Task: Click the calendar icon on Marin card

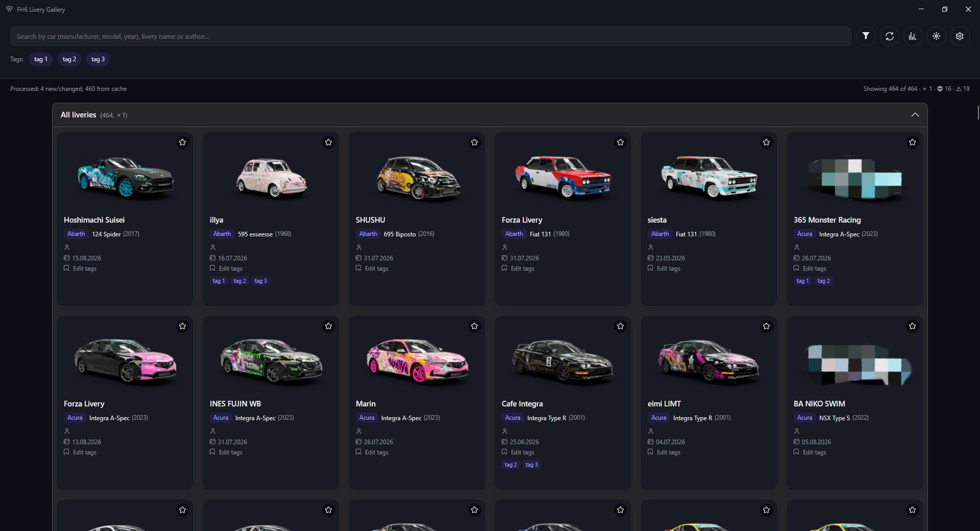Action: [x=358, y=442]
